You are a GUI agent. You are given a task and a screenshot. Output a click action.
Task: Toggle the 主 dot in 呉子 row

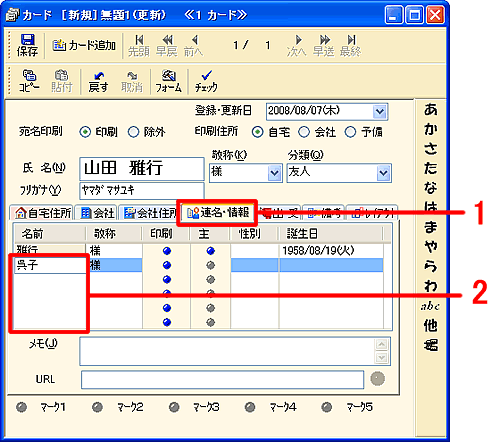[210, 265]
